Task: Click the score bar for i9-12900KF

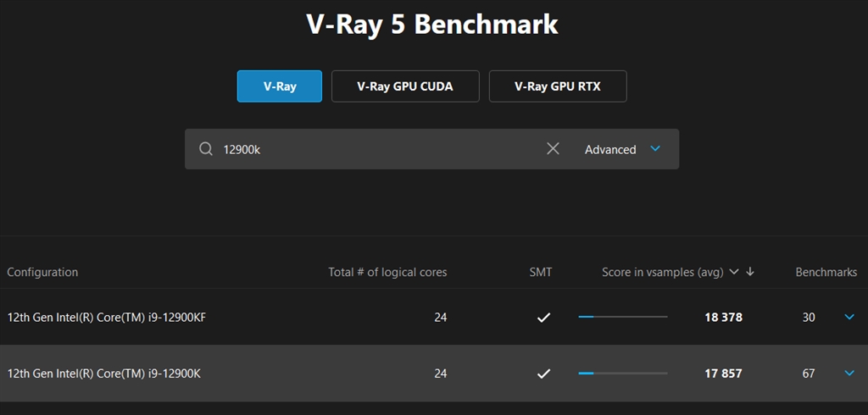Action: pyautogui.click(x=623, y=318)
